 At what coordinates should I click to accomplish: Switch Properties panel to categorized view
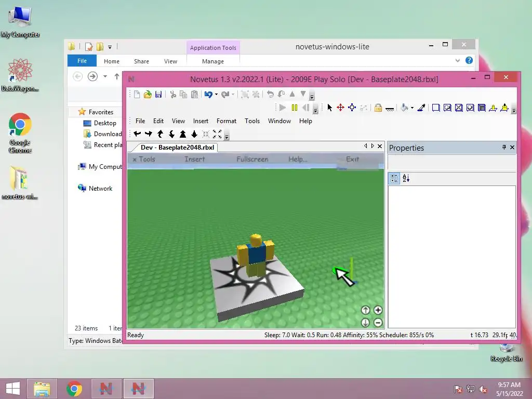(x=394, y=178)
